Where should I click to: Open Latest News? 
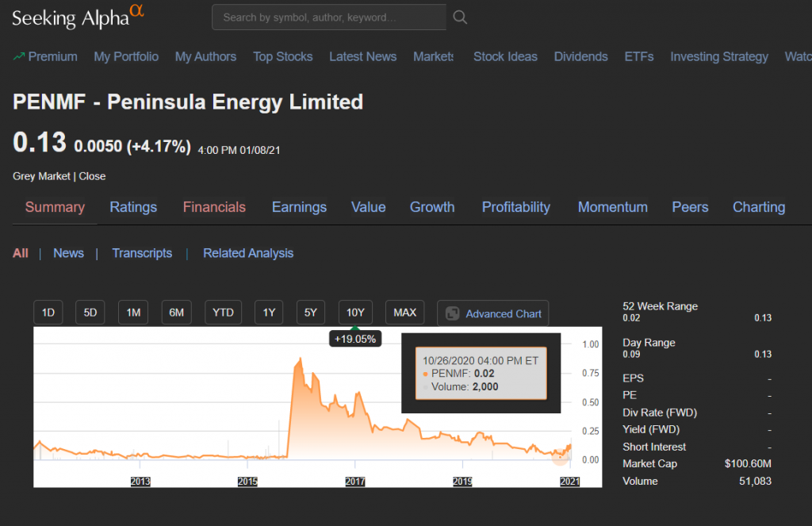363,56
